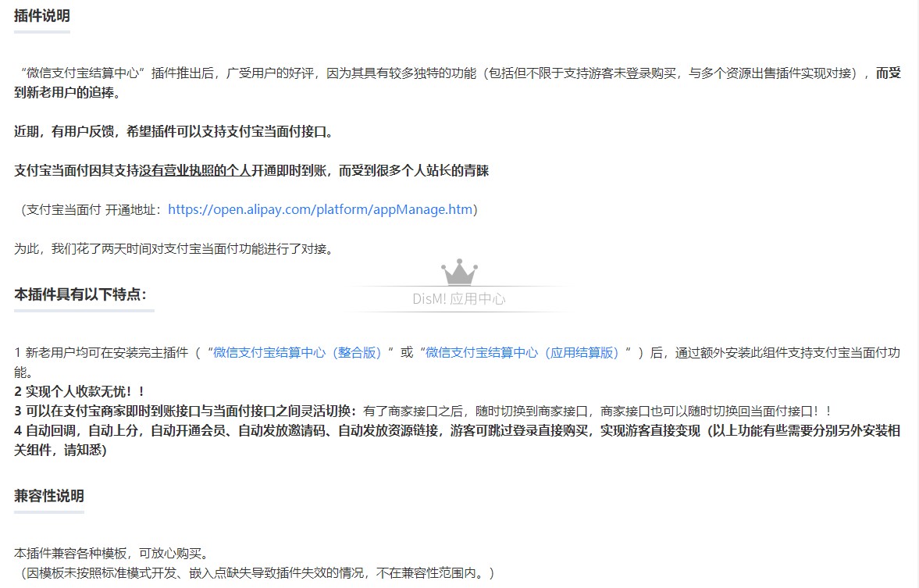Click the crown watermark icon
This screenshot has height=588, width=919.
(x=459, y=273)
